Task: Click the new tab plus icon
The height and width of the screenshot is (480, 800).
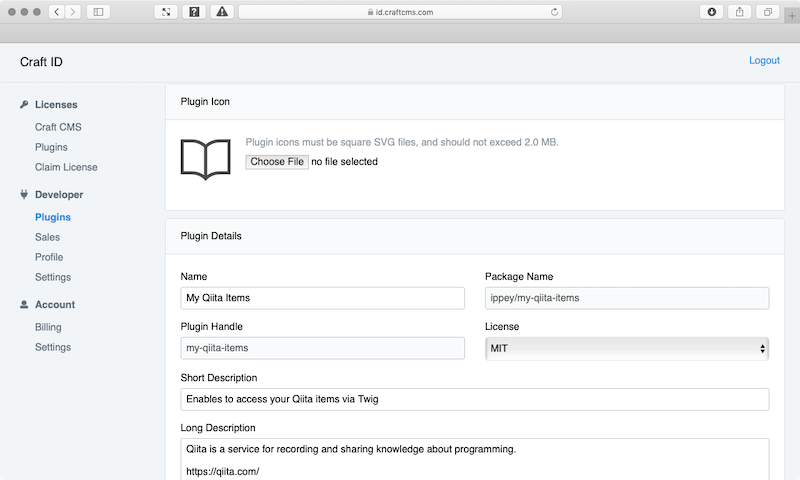Action: [792, 16]
